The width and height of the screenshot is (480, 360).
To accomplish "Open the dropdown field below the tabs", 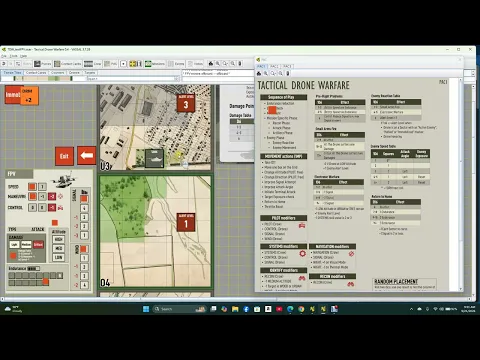I will 133,79.
